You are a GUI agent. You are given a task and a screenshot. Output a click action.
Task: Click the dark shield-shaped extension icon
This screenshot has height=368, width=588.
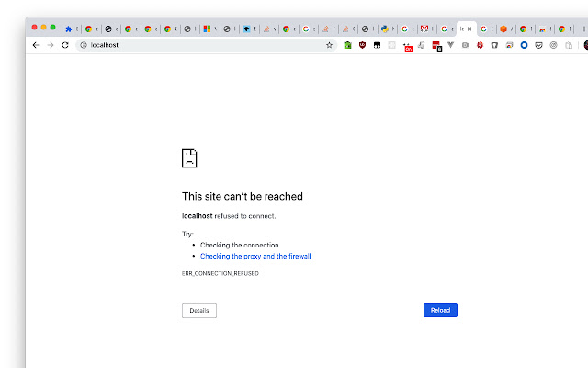[x=494, y=45]
